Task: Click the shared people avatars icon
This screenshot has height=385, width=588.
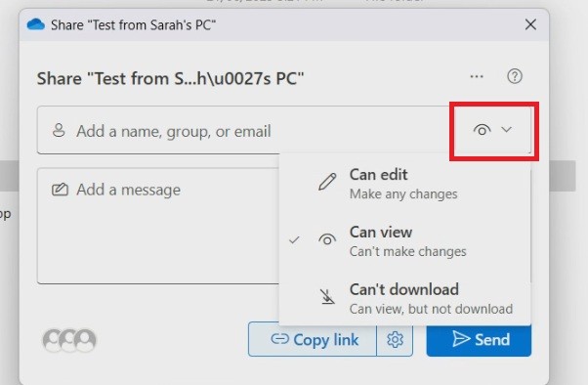Action: tap(69, 340)
